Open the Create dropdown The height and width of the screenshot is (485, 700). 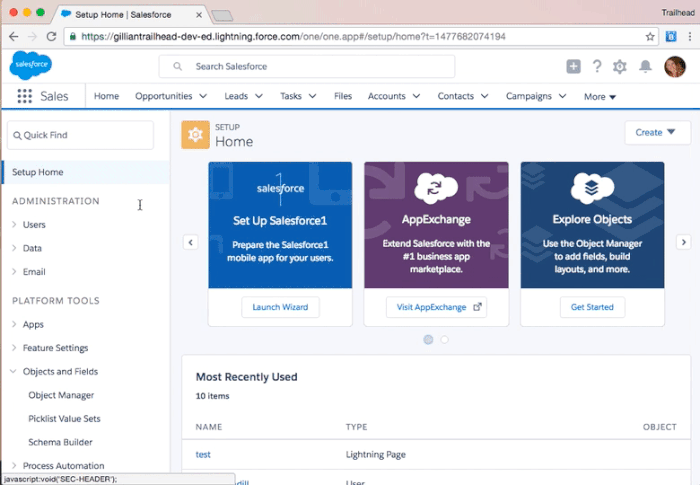[657, 133]
